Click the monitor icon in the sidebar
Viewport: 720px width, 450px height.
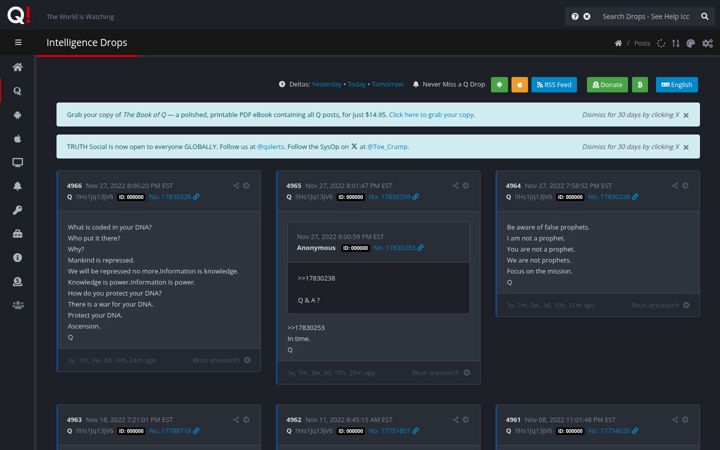pos(17,162)
